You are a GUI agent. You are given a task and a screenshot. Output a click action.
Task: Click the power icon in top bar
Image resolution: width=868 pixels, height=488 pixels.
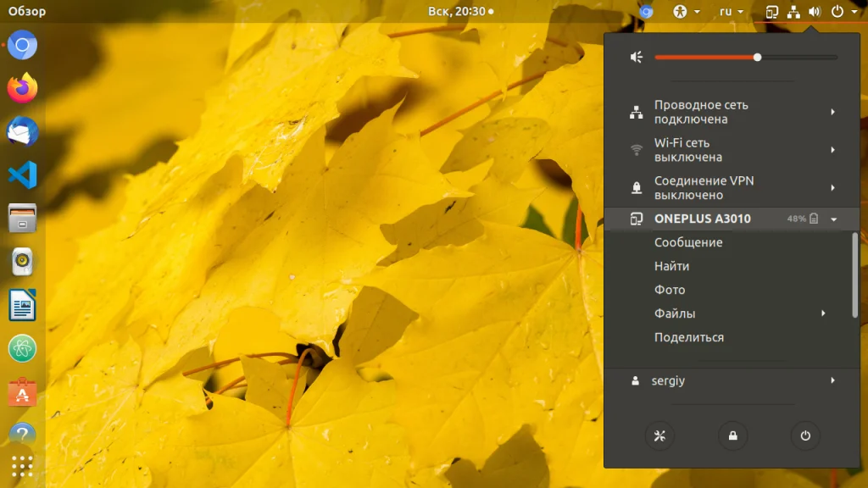tap(837, 11)
